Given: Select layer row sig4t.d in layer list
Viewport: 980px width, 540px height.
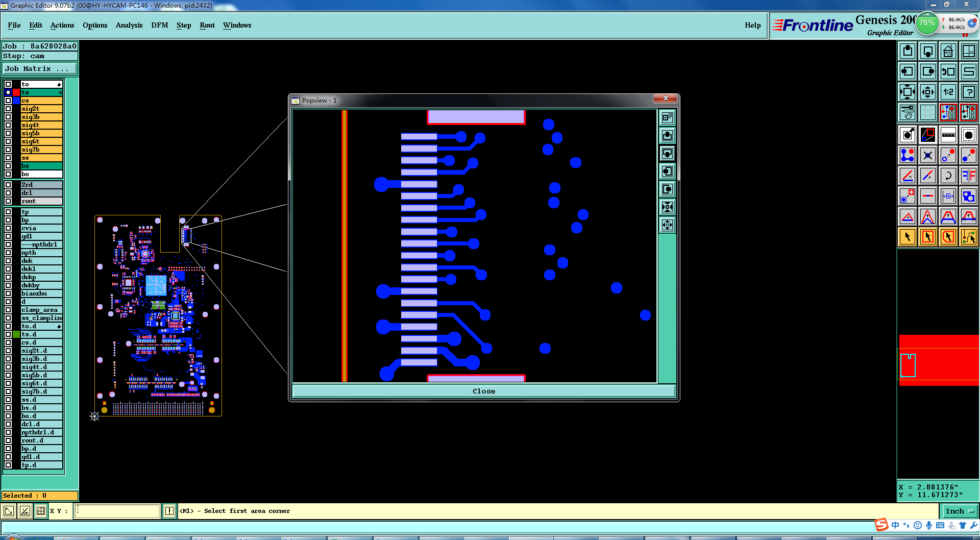Looking at the screenshot, I should tap(41, 367).
